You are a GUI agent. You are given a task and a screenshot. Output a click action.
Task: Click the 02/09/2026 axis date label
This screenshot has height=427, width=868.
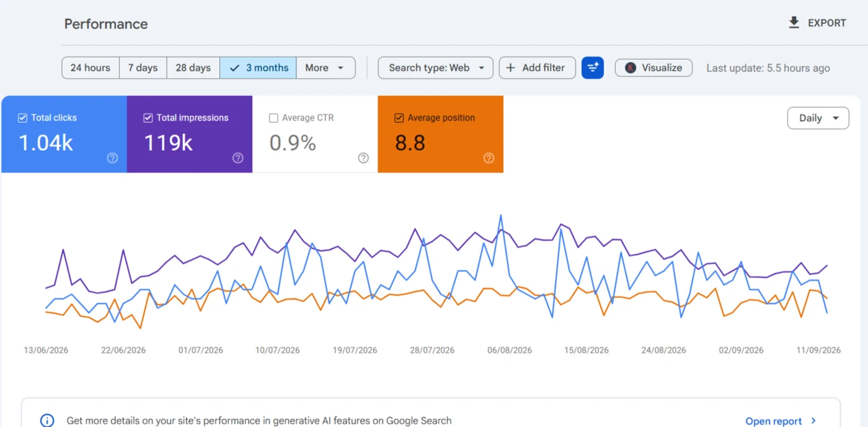741,350
